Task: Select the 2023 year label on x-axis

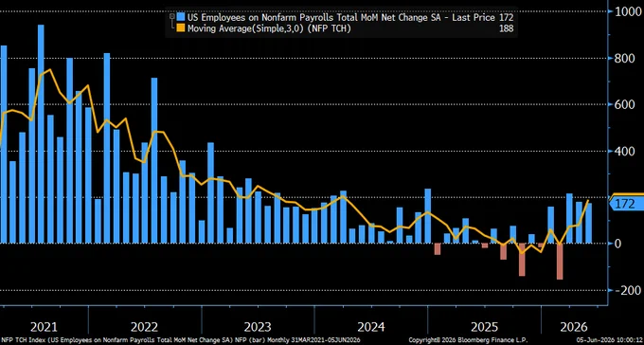Action: tap(258, 327)
